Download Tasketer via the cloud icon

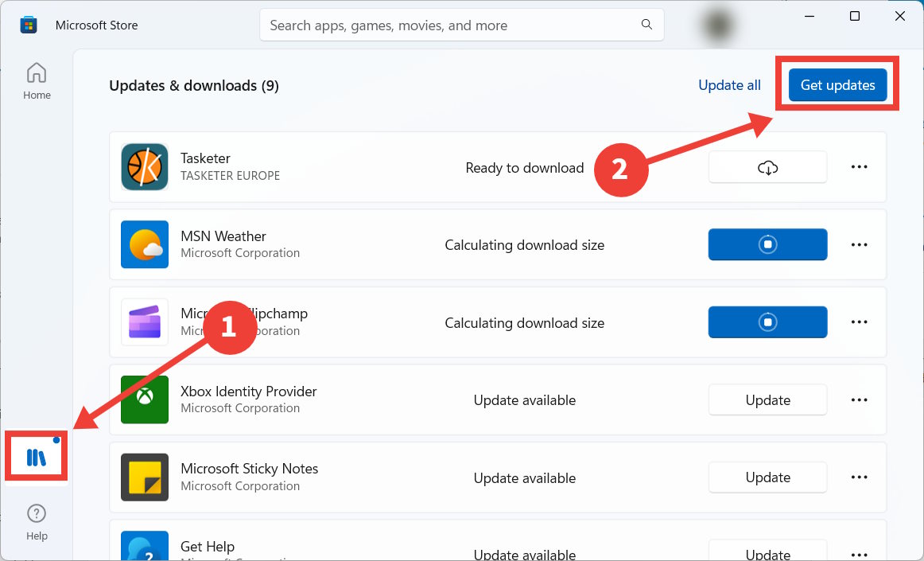click(767, 167)
